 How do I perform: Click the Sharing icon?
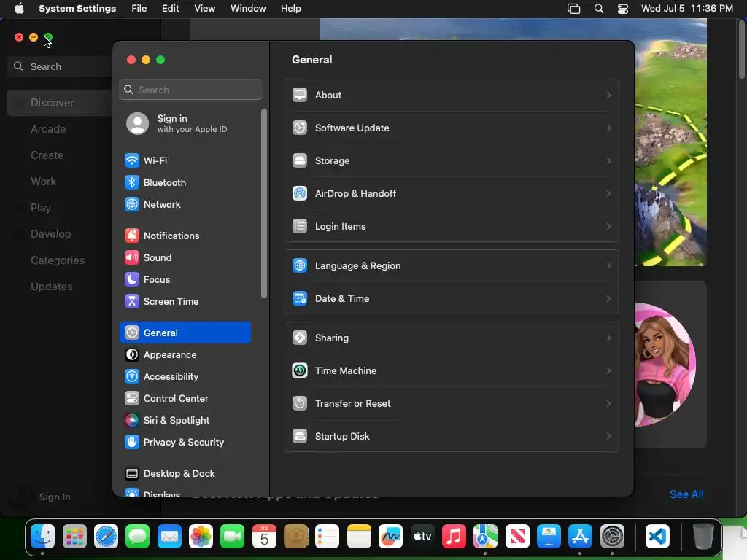300,338
